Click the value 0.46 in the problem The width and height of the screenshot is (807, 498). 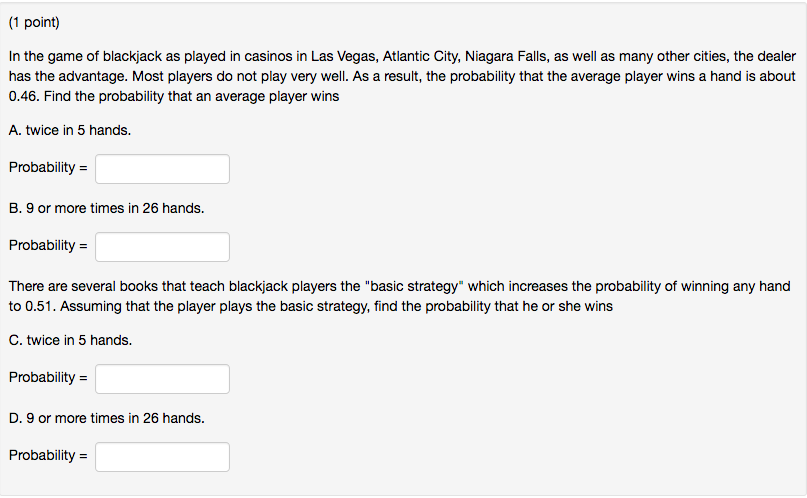coord(23,96)
